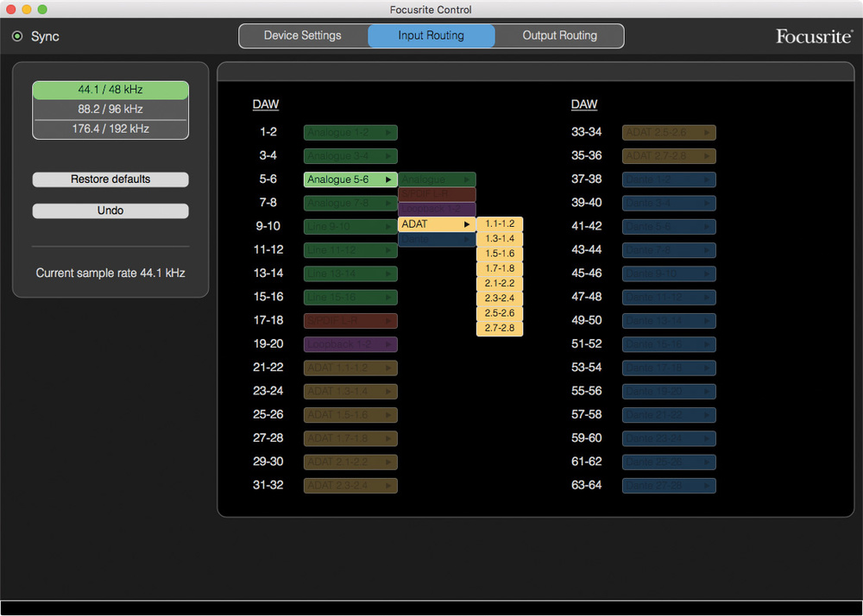This screenshot has height=616, width=863.
Task: Switch to the Device Settings tab
Action: click(x=303, y=36)
